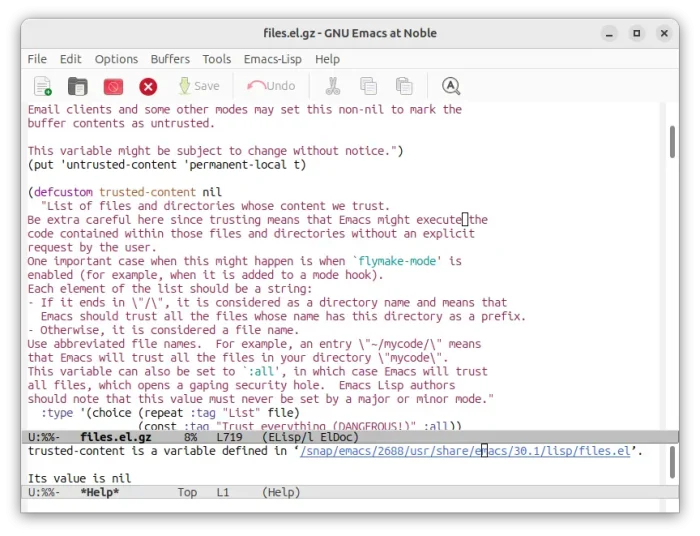Click the :type keyword in the code
The width and height of the screenshot is (700, 536).
(57, 413)
